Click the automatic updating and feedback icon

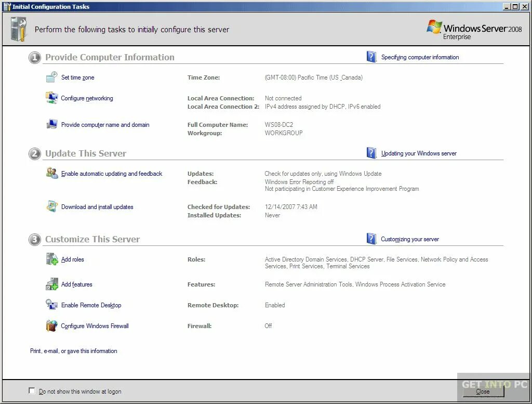52,173
